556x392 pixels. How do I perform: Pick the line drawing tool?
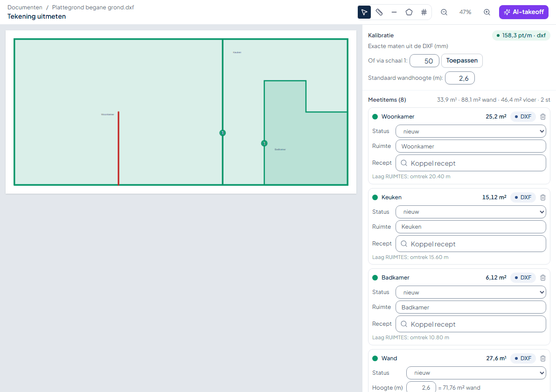point(394,12)
